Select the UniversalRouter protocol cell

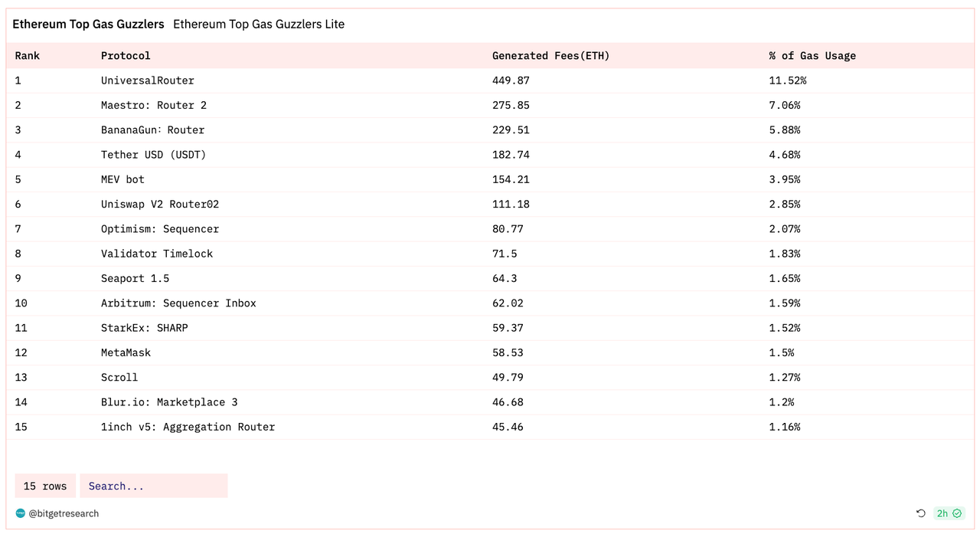click(x=148, y=80)
